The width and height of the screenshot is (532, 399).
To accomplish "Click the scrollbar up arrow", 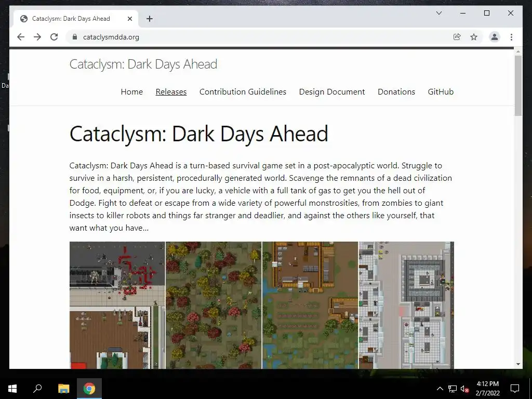I will 518,51.
